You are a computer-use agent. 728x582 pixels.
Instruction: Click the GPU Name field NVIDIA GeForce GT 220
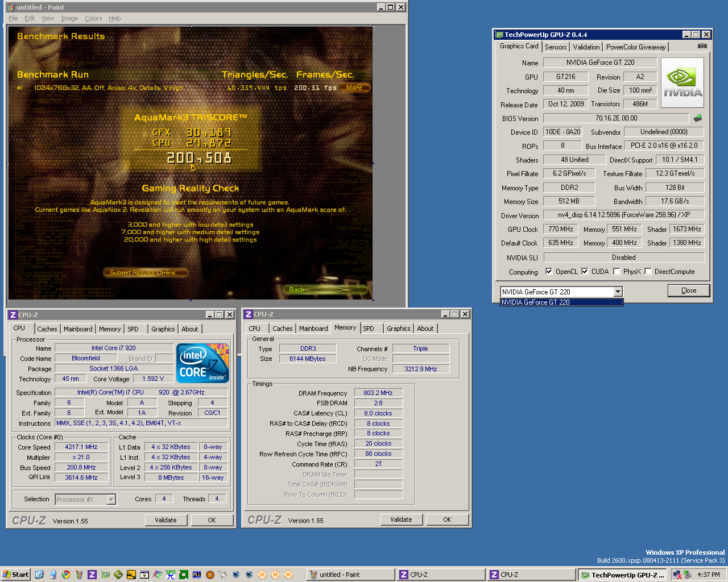[600, 63]
